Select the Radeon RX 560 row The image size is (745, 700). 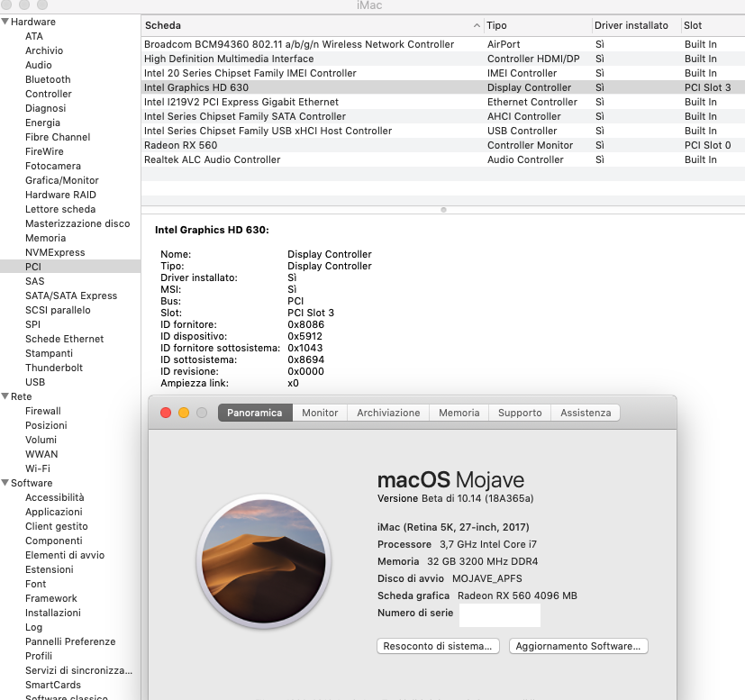[443, 145]
